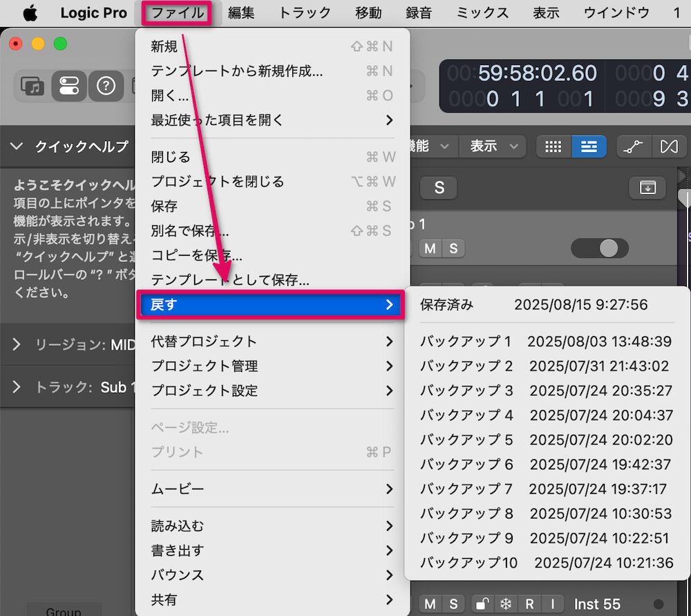The width and height of the screenshot is (691, 616).
Task: Expand the 書き出す submenu
Action: [x=272, y=551]
